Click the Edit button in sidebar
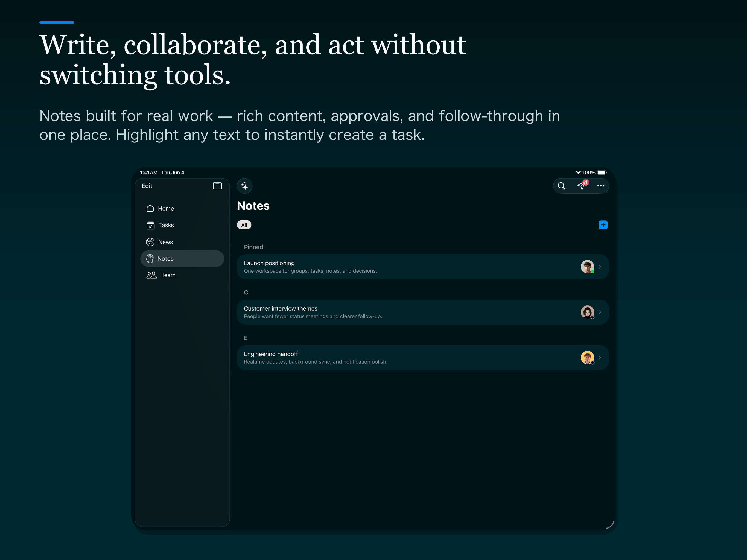Viewport: 747px width, 560px height. (147, 186)
